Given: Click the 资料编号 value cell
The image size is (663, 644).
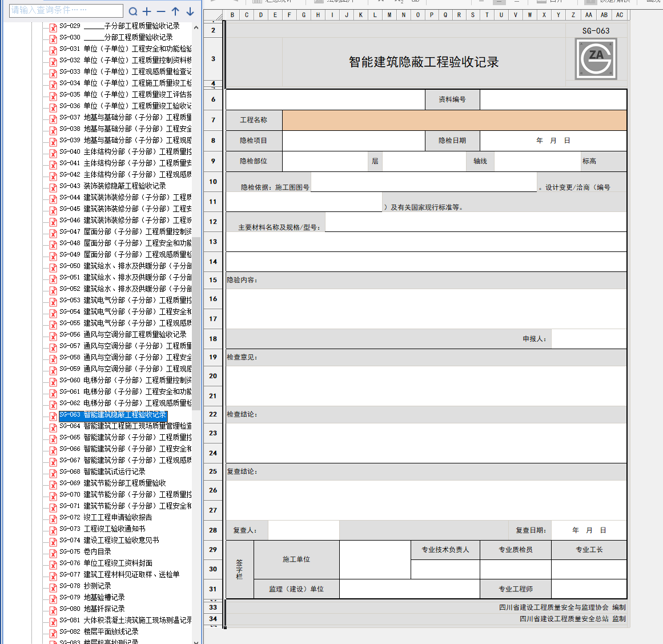Looking at the screenshot, I should point(553,99).
